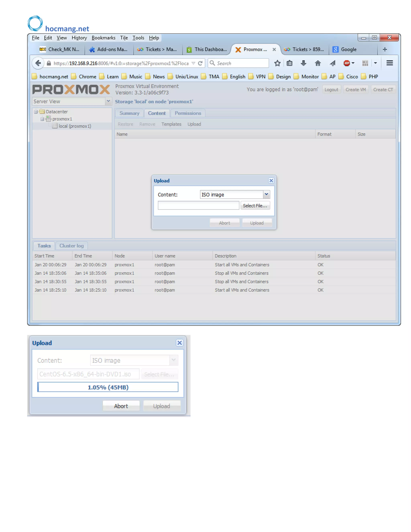Close the Upload dialog with X
The height and width of the screenshot is (532, 411).
pos(271,180)
